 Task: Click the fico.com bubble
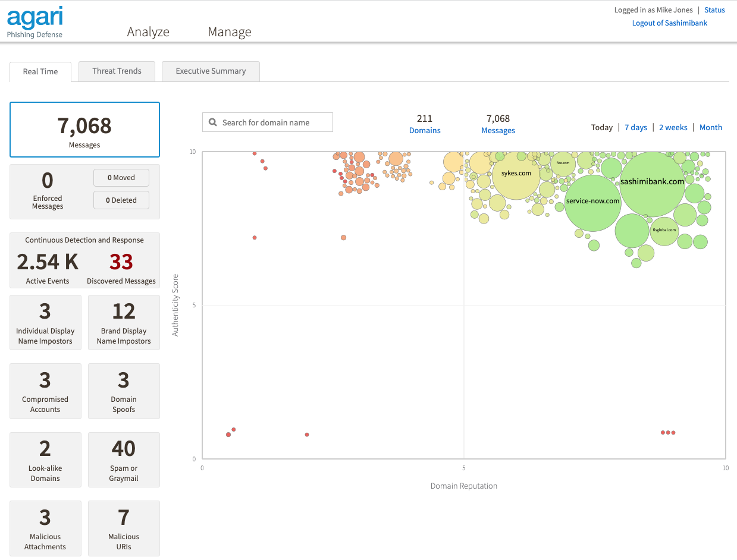pos(563,163)
